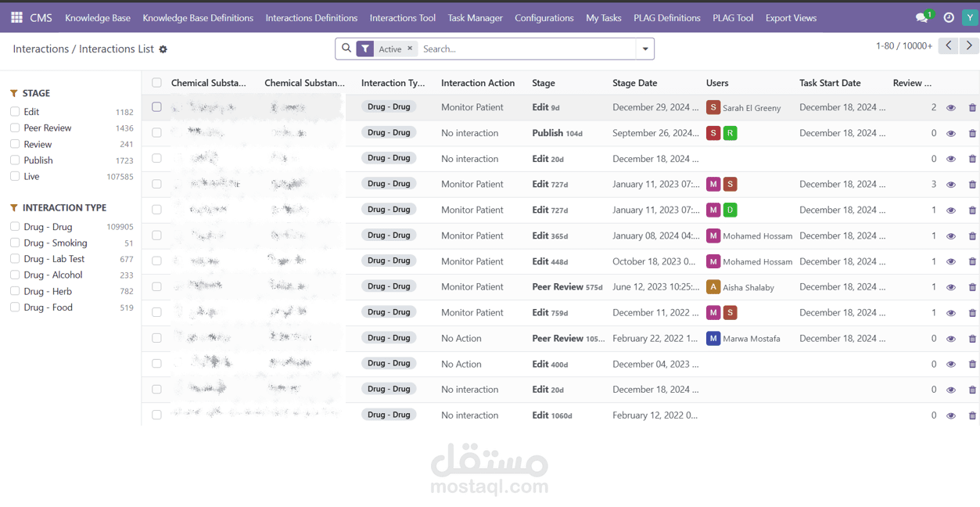The image size is (980, 507).
Task: Open the My Tasks menu
Action: tap(604, 17)
